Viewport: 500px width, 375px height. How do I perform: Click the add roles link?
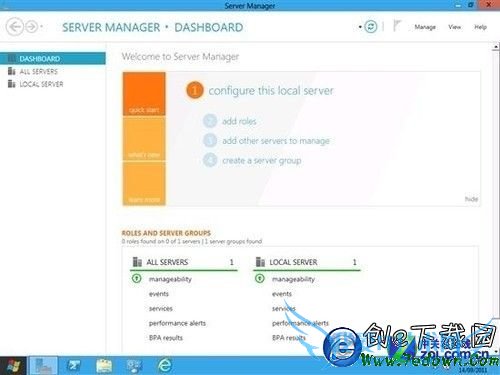[239, 121]
